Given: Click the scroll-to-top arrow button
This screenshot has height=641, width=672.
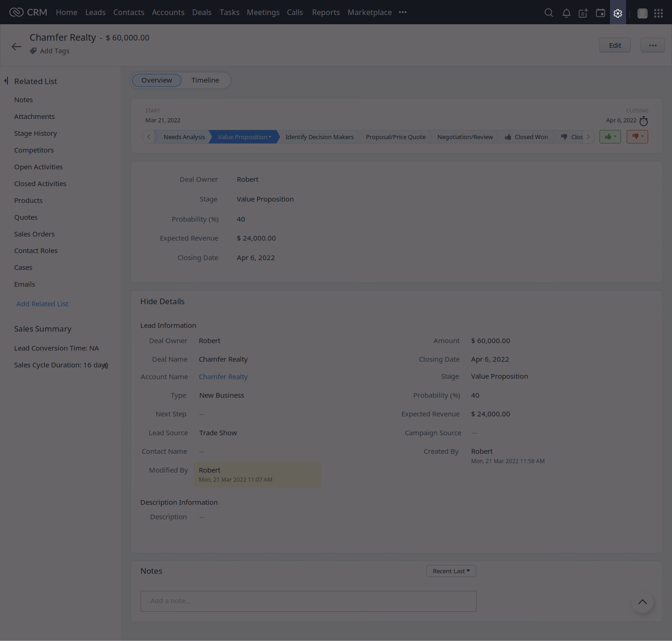Looking at the screenshot, I should (x=642, y=602).
